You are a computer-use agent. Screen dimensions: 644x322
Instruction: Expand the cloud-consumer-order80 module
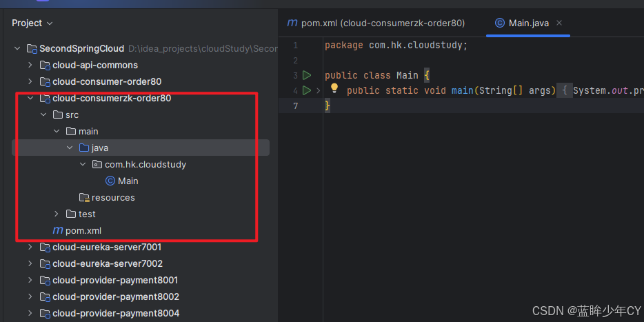30,81
